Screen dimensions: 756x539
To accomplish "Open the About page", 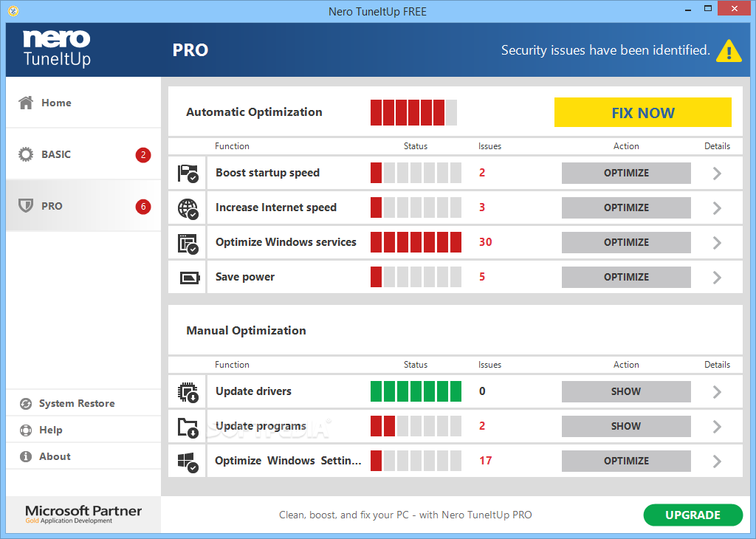I will (x=83, y=456).
